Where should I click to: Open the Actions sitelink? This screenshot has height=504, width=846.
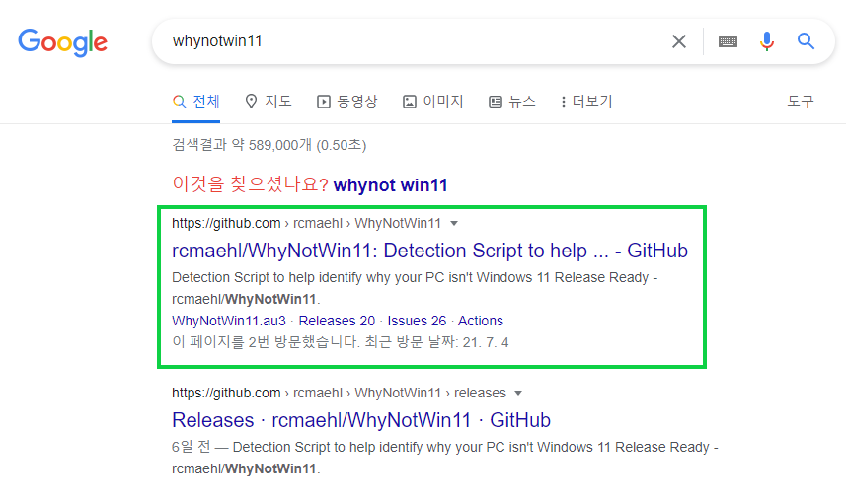[480, 321]
